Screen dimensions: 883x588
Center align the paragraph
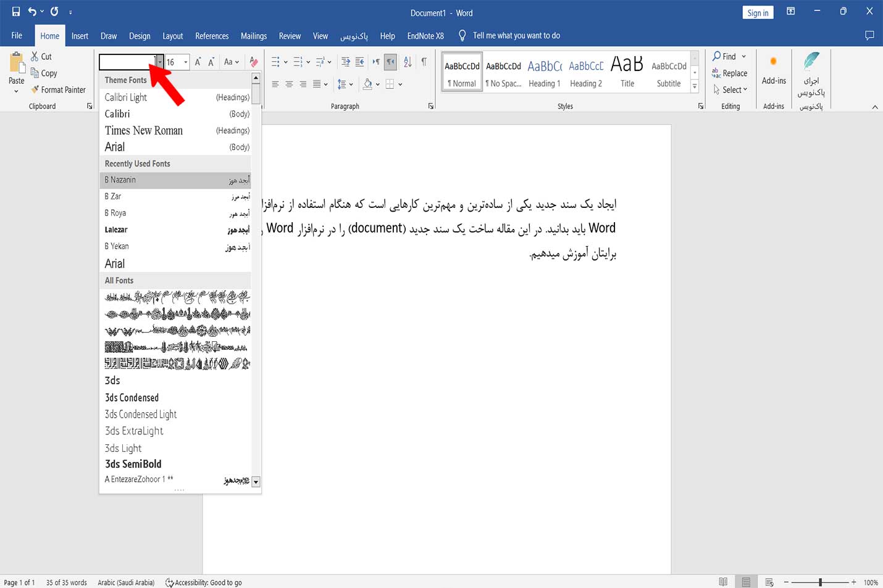click(289, 84)
